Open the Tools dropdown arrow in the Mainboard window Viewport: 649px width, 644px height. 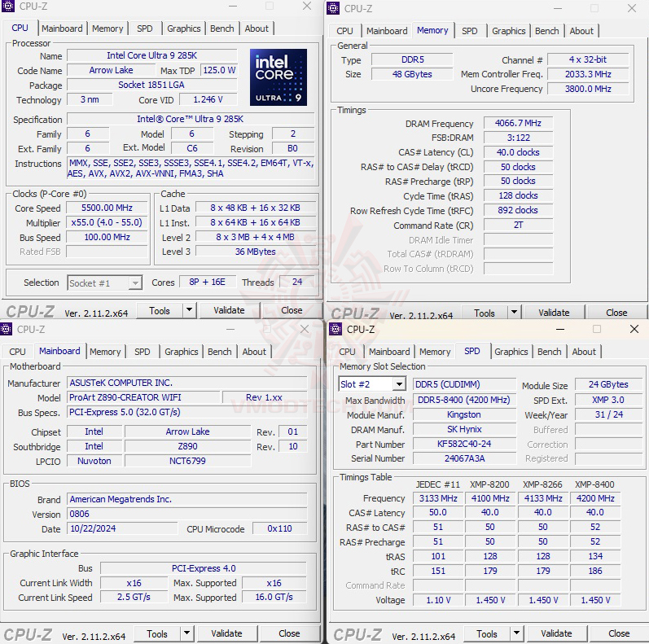tap(186, 633)
